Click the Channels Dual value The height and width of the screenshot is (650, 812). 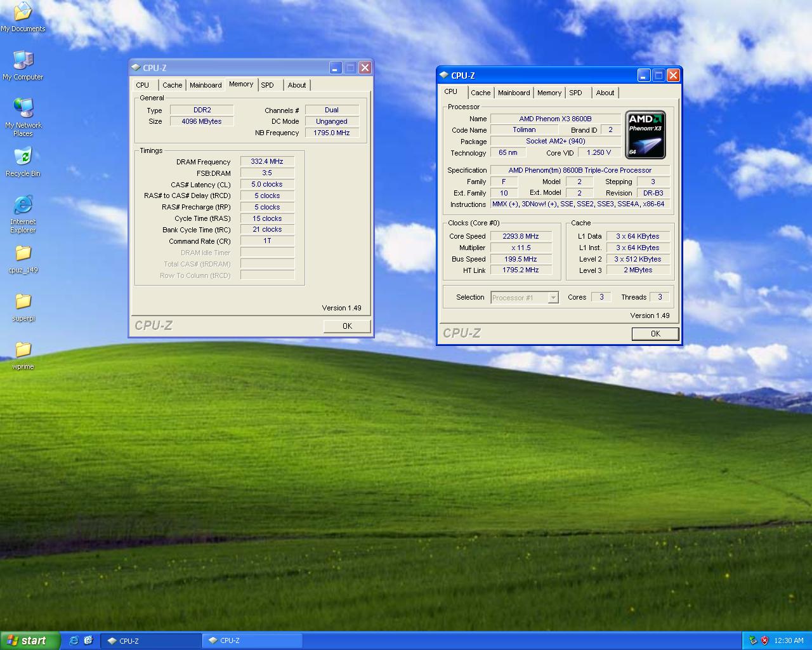(x=332, y=110)
